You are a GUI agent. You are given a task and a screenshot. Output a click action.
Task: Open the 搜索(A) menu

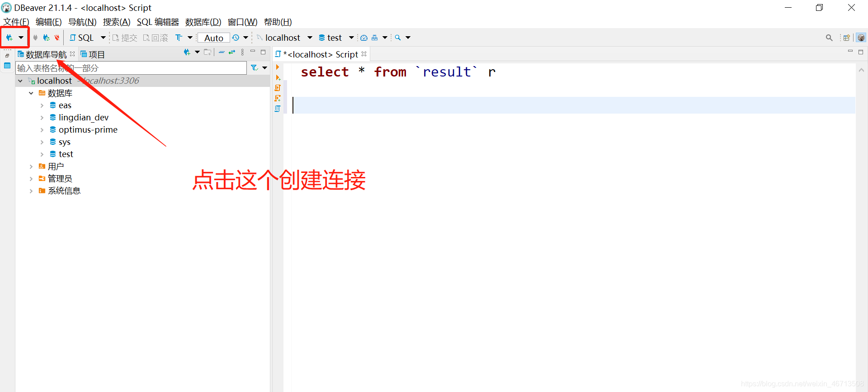pyautogui.click(x=117, y=22)
